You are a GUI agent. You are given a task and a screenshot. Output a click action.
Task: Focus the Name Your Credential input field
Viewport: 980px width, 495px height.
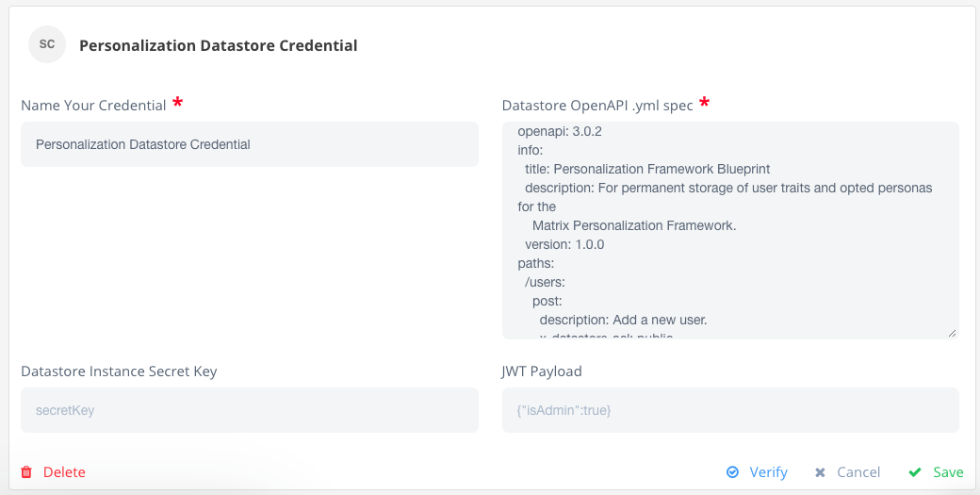pos(250,144)
